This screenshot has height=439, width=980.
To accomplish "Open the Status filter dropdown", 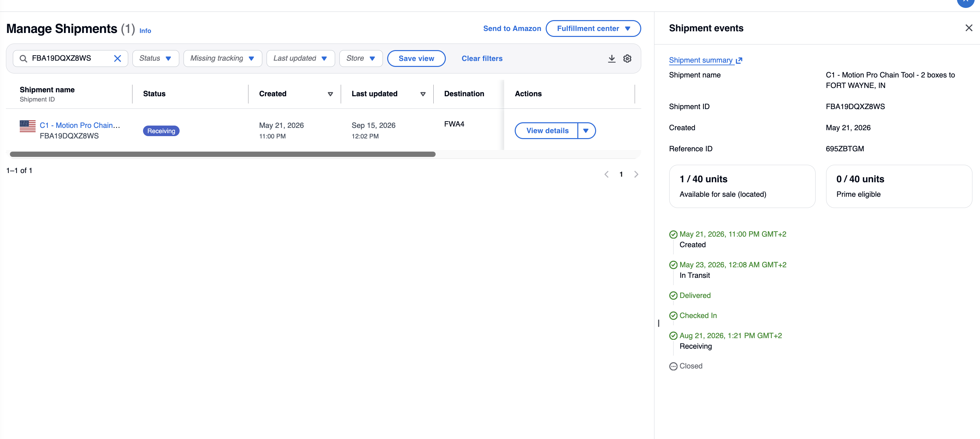I will pos(156,58).
